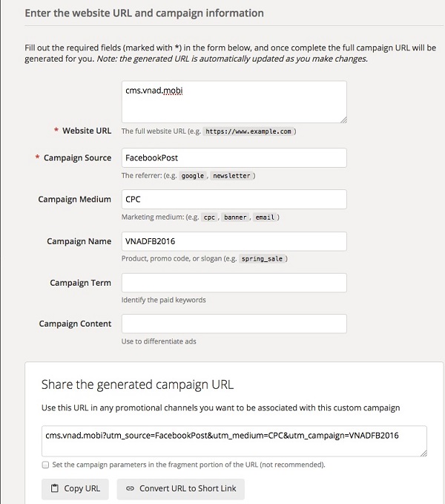Click the Website URL field label

tap(87, 131)
